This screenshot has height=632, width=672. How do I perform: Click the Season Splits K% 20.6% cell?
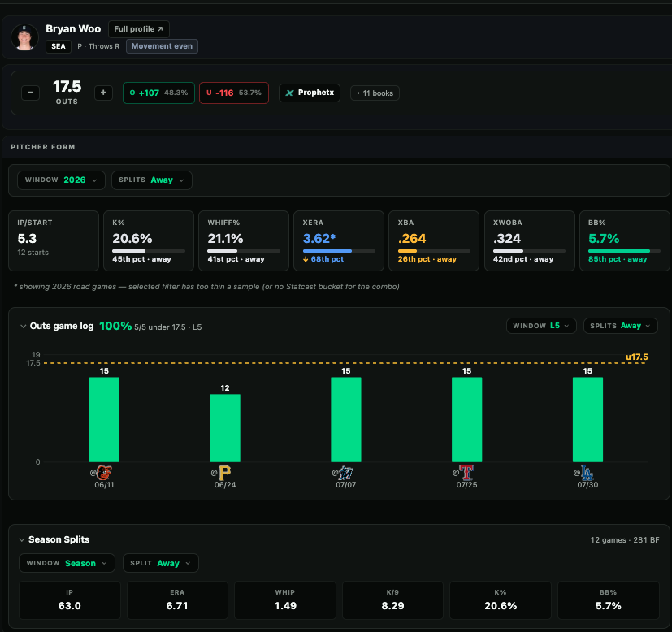[x=501, y=600]
